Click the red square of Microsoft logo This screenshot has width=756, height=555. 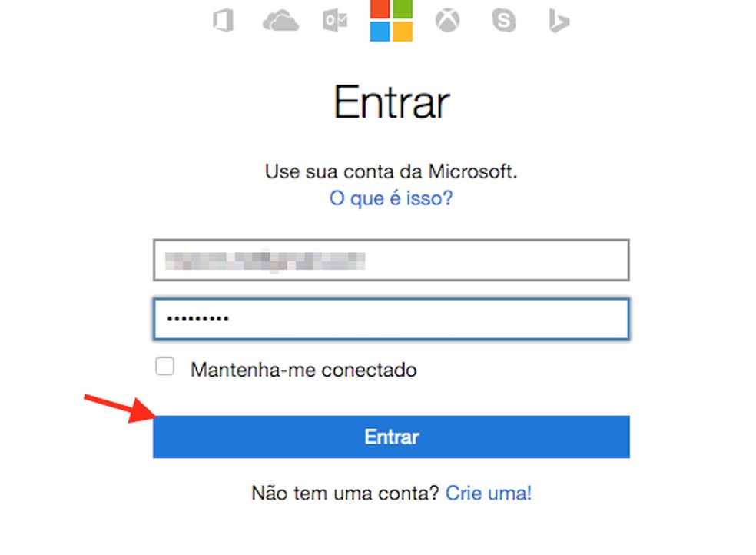[x=380, y=9]
